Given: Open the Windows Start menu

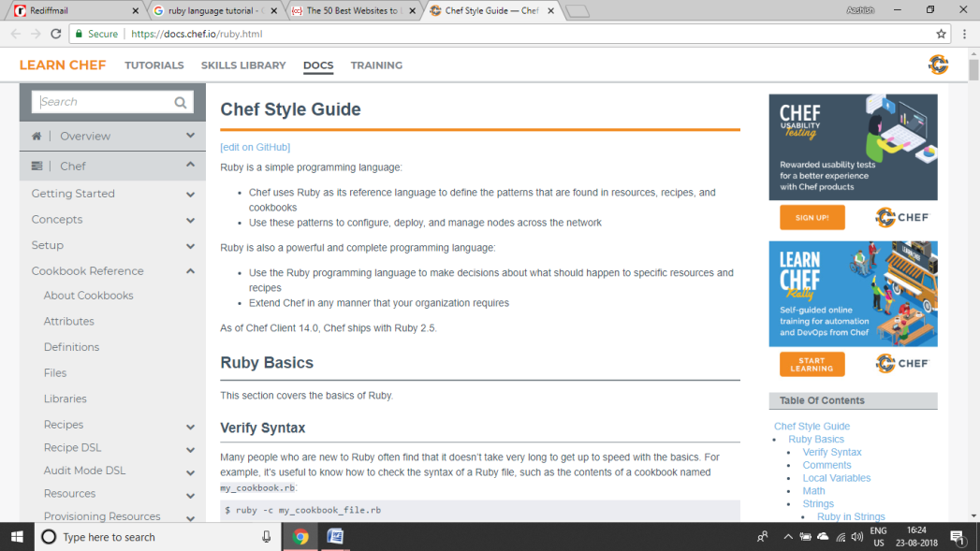Looking at the screenshot, I should tap(17, 537).
